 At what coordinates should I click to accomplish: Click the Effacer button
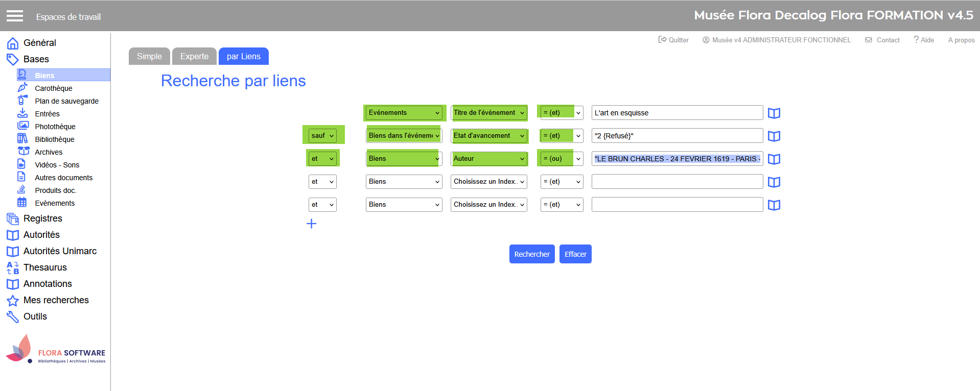coord(575,254)
